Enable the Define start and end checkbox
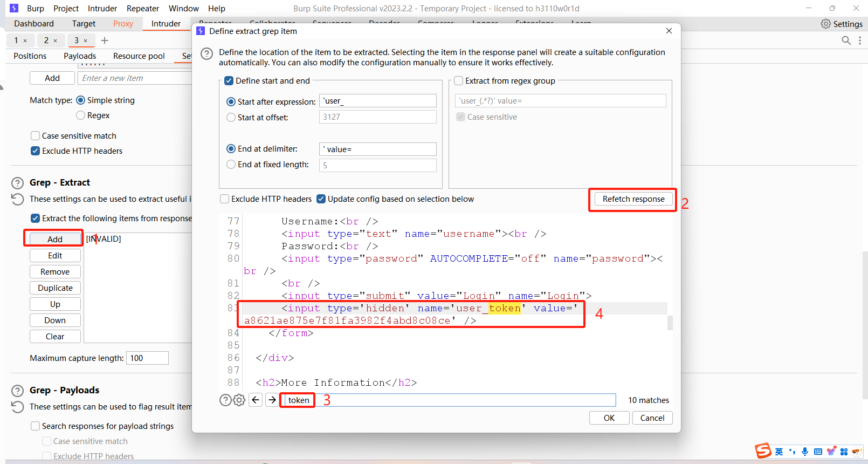 coord(229,81)
